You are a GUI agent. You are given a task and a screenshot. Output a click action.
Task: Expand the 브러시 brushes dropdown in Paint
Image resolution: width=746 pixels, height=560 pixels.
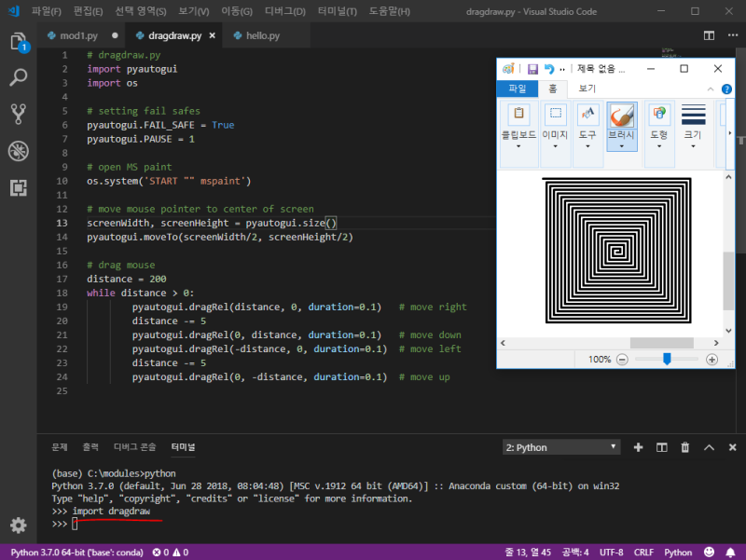[621, 148]
